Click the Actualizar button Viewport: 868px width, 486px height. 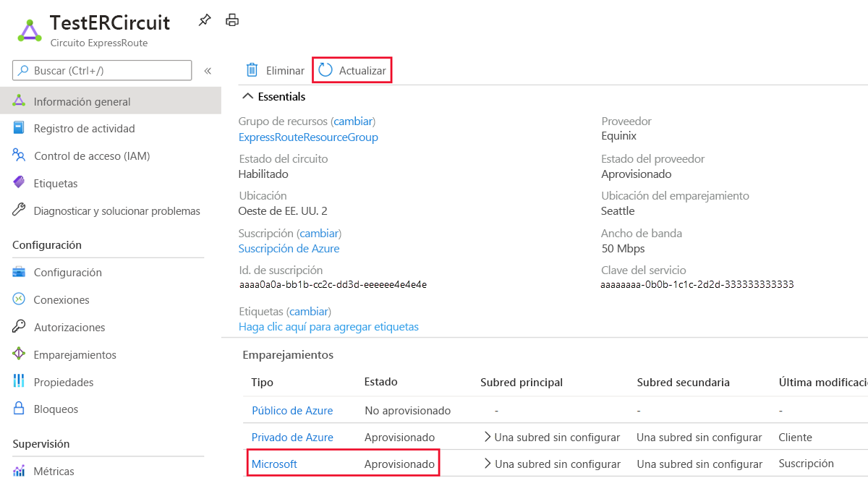tap(352, 71)
